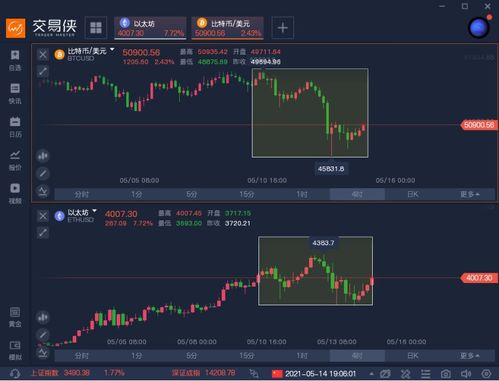Switch to the 以太坊 top tab
Viewport: 499px width, 381px height.
150,28
